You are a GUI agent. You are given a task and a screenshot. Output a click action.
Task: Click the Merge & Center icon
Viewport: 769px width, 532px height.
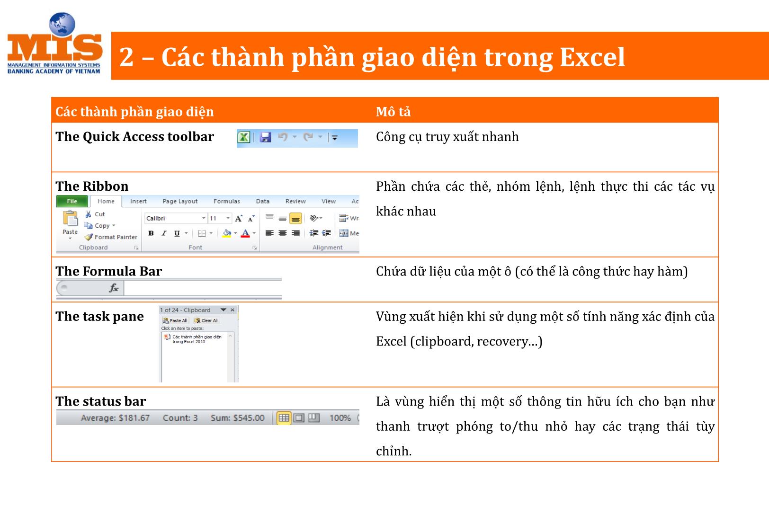(344, 233)
